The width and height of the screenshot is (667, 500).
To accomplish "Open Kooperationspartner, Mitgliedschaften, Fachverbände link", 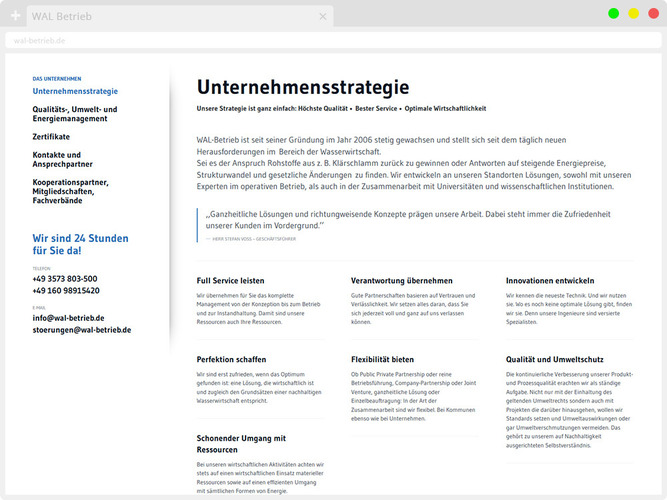I will pyautogui.click(x=80, y=188).
